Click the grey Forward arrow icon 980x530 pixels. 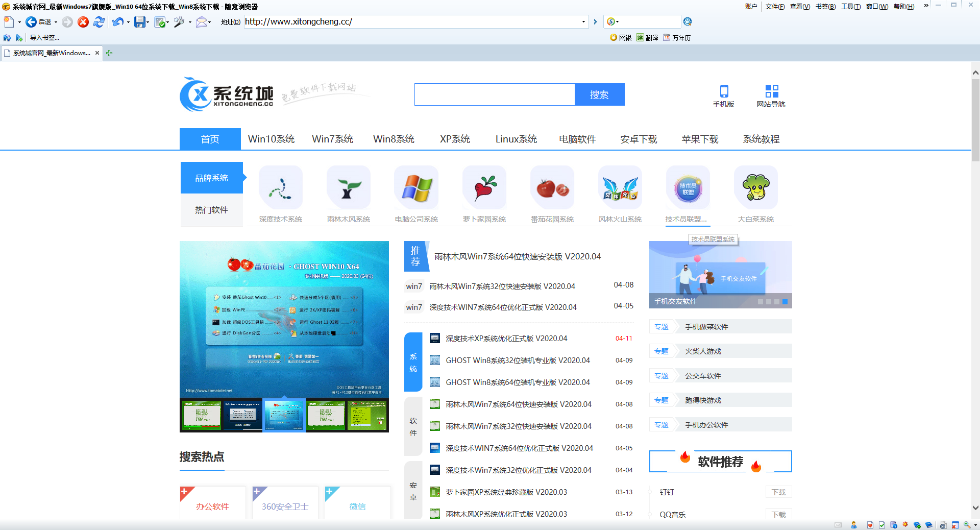[67, 21]
